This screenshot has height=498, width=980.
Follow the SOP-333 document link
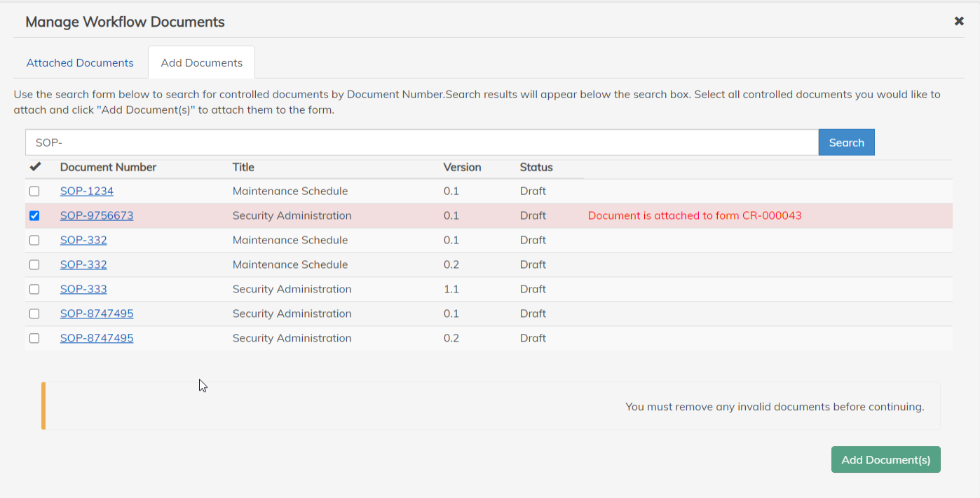pyautogui.click(x=83, y=290)
